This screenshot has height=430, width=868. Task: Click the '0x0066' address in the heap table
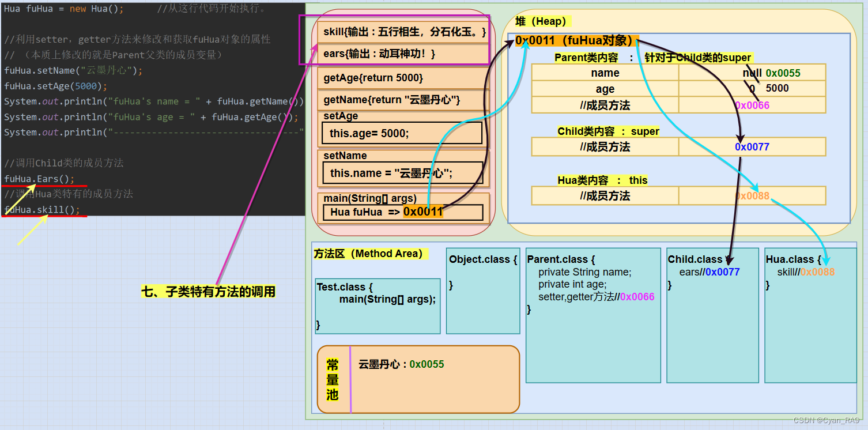pos(752,105)
